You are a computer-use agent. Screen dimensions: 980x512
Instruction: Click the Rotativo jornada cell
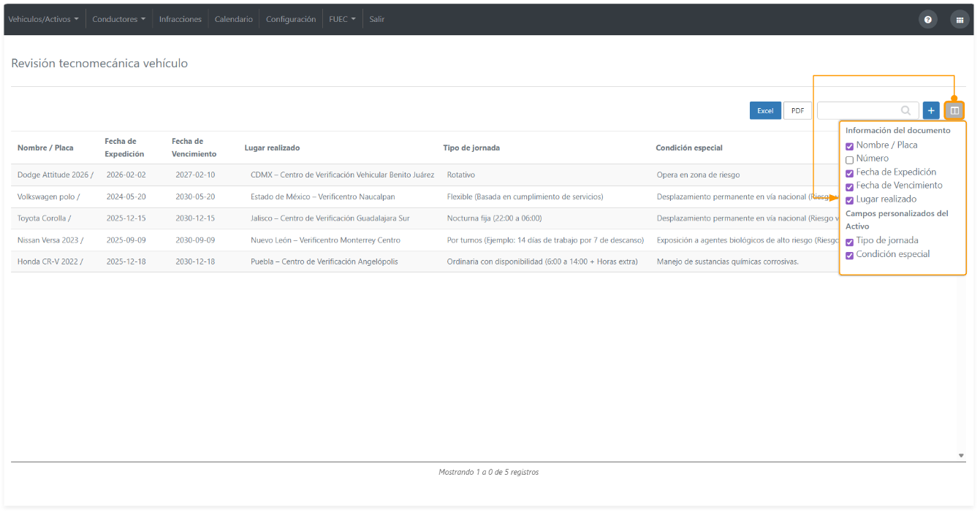[462, 175]
